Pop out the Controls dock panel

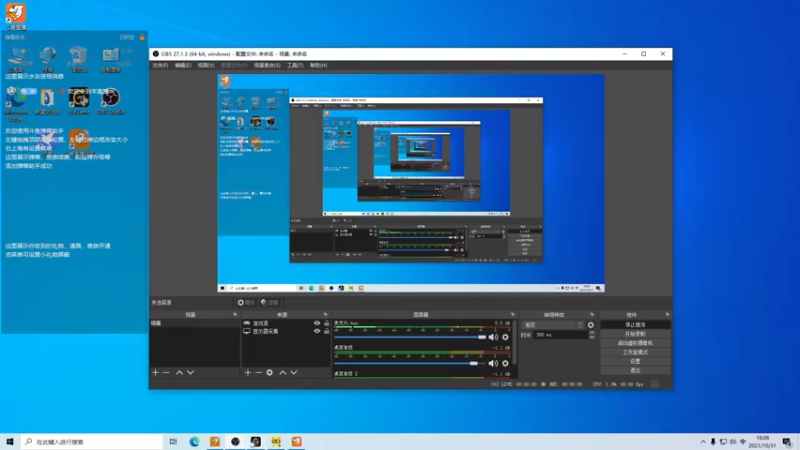[x=667, y=315]
